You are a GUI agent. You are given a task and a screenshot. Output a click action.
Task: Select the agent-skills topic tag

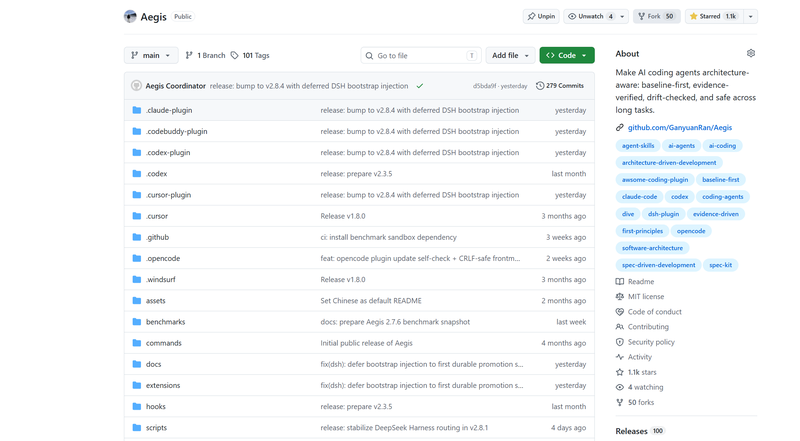(638, 145)
